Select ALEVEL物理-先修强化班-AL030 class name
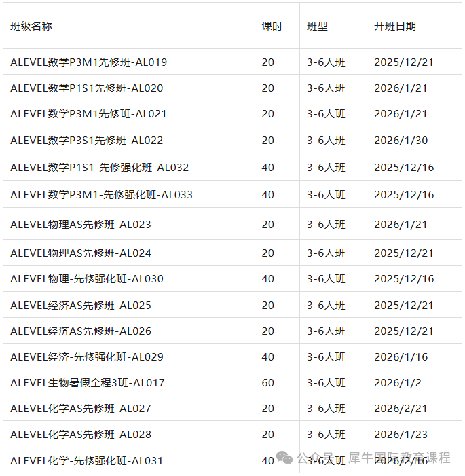This screenshot has width=465, height=476. pos(87,278)
